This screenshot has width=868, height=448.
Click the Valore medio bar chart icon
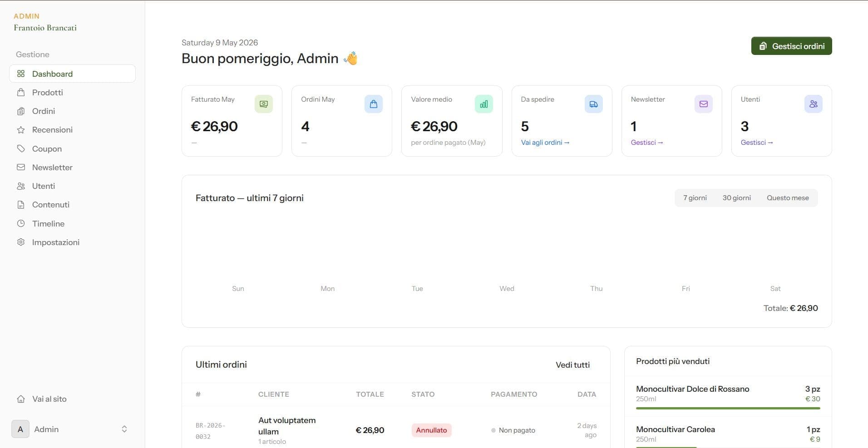(x=484, y=104)
